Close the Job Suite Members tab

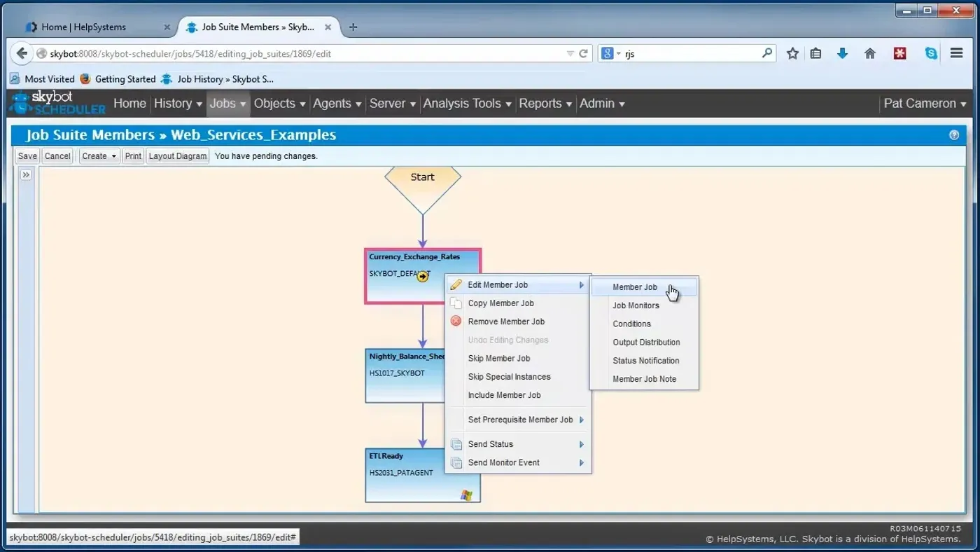(x=328, y=27)
